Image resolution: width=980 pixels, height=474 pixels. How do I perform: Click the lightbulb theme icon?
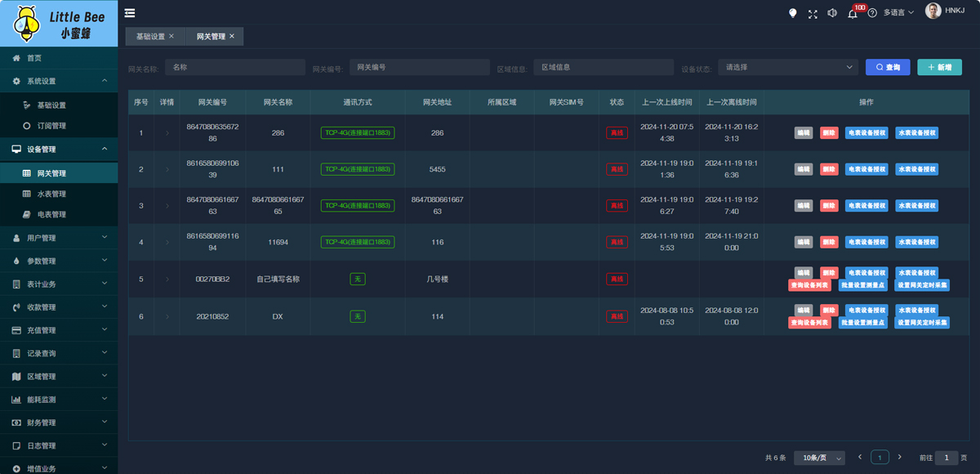click(x=792, y=13)
